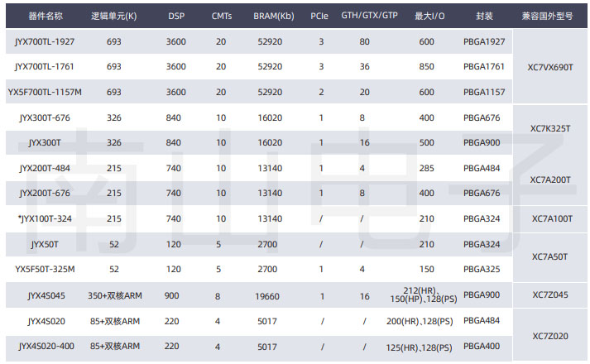Image resolution: width=590 pixels, height=364 pixels.
Task: Click the 350+双核ARM logic cell value
Action: coord(115,295)
